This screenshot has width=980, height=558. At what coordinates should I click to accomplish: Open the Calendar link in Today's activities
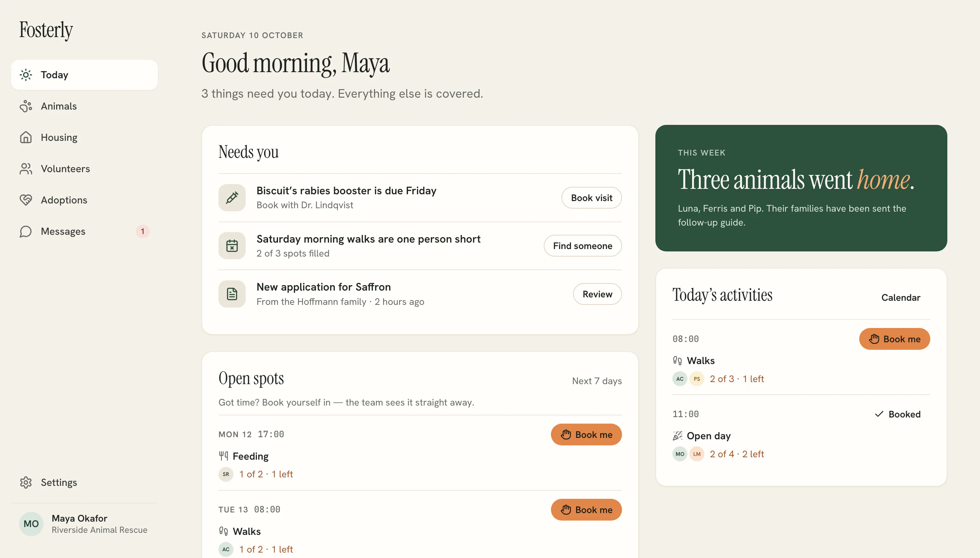tap(901, 297)
